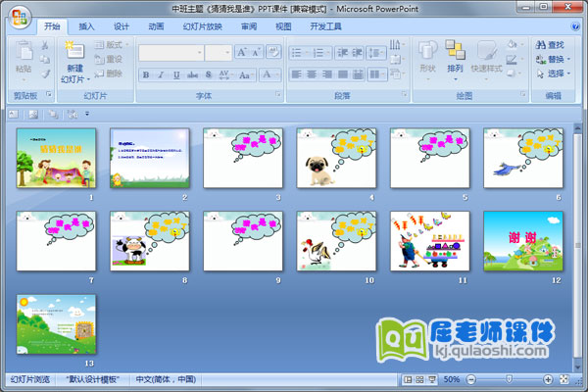588x392 pixels.
Task: Select slide 4 thumbnail with the puppy
Action: click(x=336, y=158)
